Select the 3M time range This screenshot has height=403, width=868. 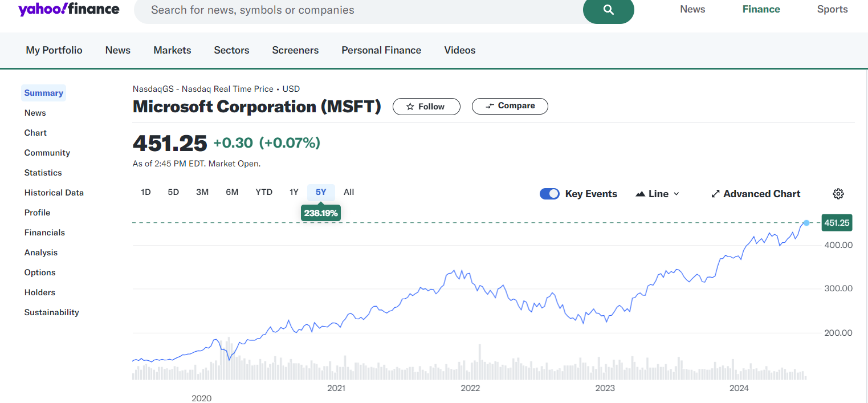[x=202, y=192]
